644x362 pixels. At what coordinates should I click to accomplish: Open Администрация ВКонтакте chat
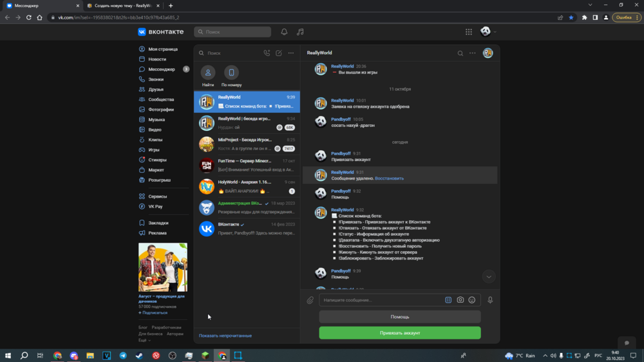click(x=247, y=207)
